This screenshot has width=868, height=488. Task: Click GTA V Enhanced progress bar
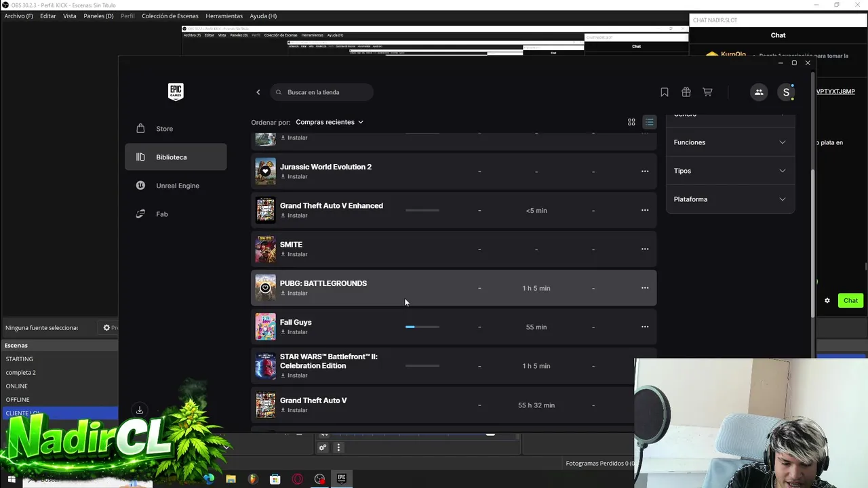pyautogui.click(x=422, y=210)
